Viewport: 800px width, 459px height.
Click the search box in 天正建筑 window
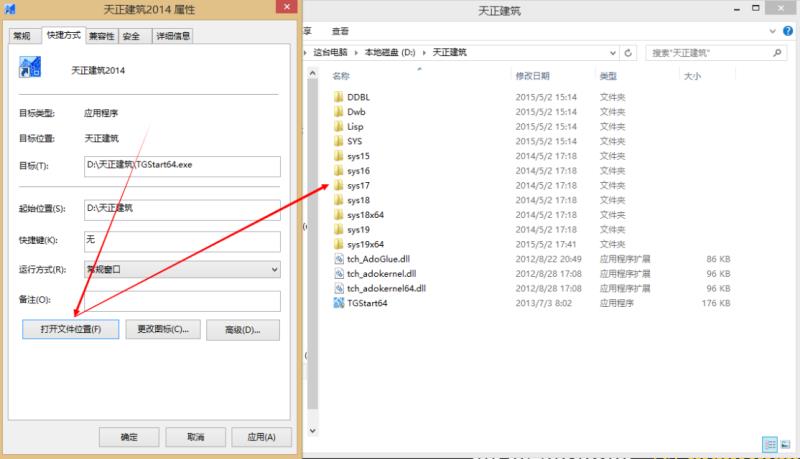[716, 53]
